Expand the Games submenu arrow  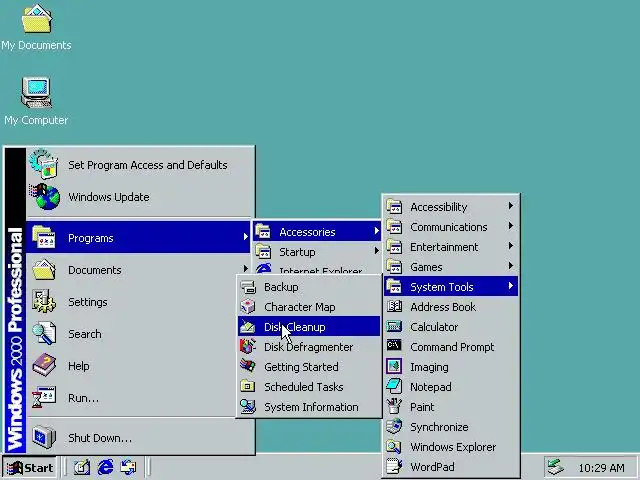pos(511,266)
